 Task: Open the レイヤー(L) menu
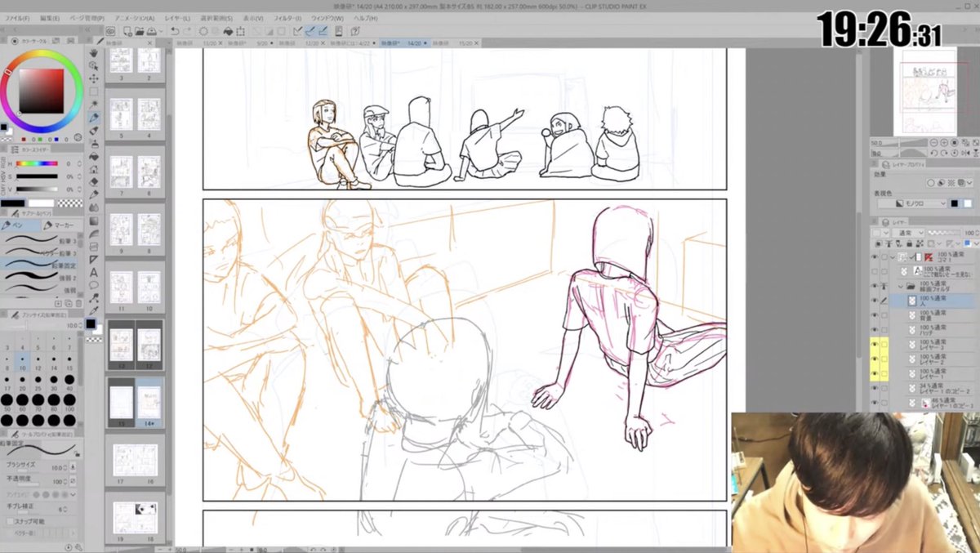click(178, 18)
